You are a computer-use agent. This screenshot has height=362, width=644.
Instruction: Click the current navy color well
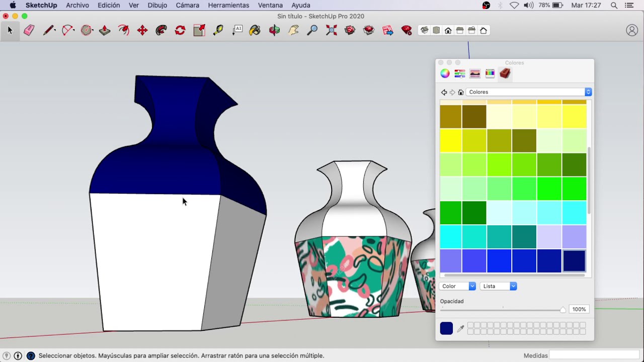[446, 328]
